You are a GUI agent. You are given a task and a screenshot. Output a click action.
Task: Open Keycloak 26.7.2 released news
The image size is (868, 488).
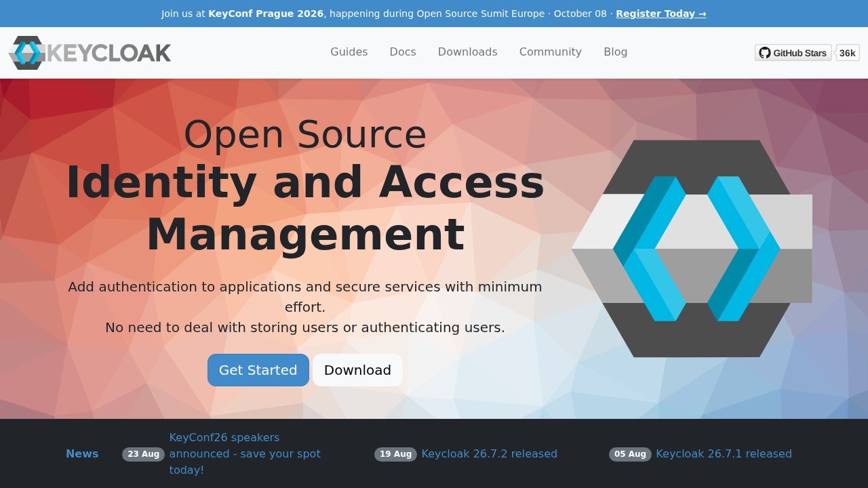490,454
